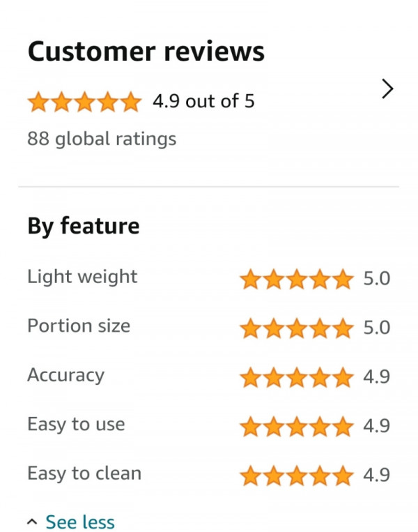The image size is (418, 532).
Task: Click the 5.0 score next to Light weight
Action: coord(377,279)
